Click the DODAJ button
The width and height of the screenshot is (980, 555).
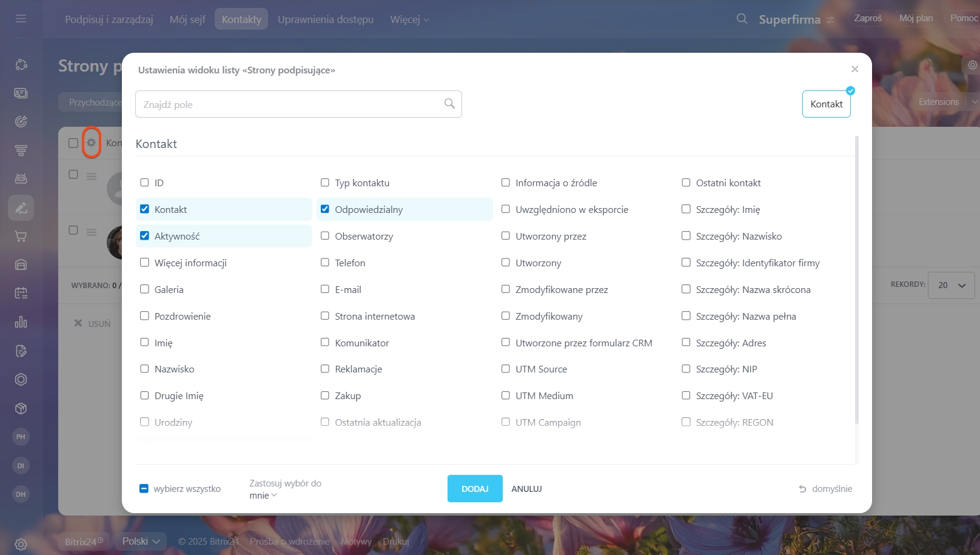point(475,489)
